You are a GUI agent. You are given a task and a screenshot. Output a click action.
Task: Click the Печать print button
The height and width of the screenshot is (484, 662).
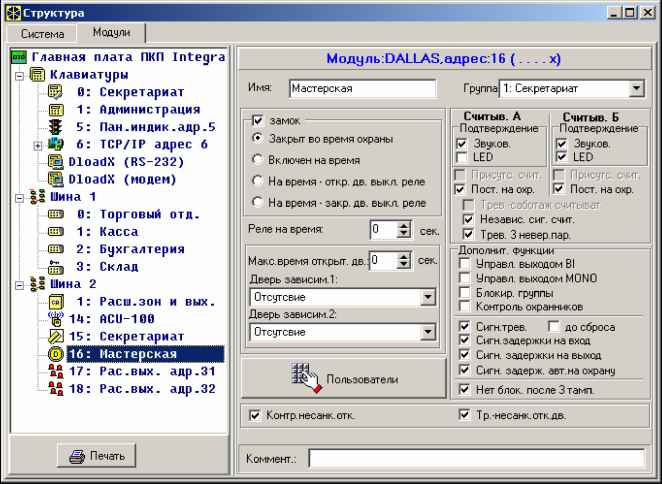pos(96,457)
